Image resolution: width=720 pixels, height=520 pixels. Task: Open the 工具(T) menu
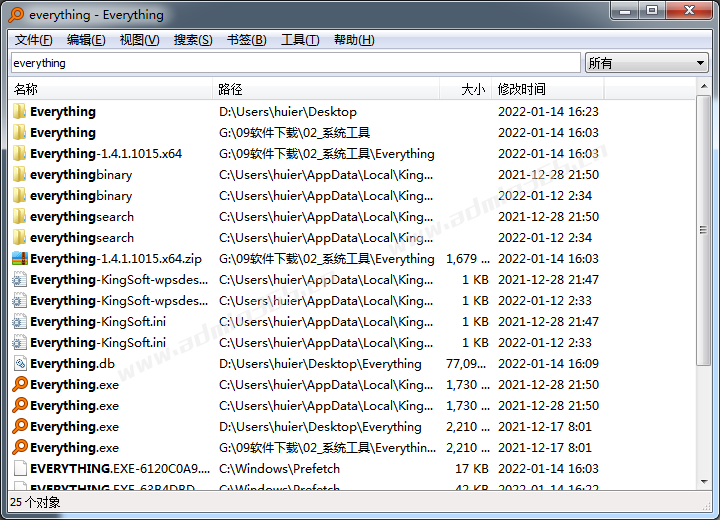click(x=300, y=40)
